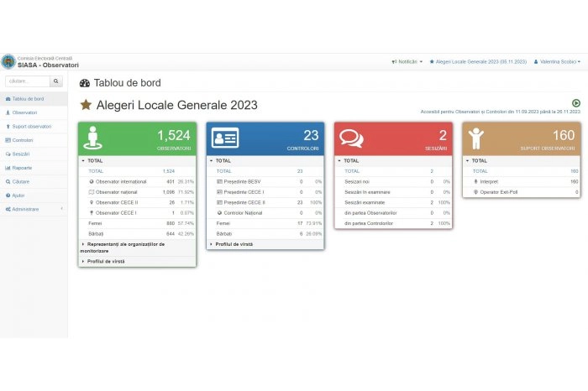Expand the Administrare sidebar menu
The image size is (588, 391).
(25, 209)
